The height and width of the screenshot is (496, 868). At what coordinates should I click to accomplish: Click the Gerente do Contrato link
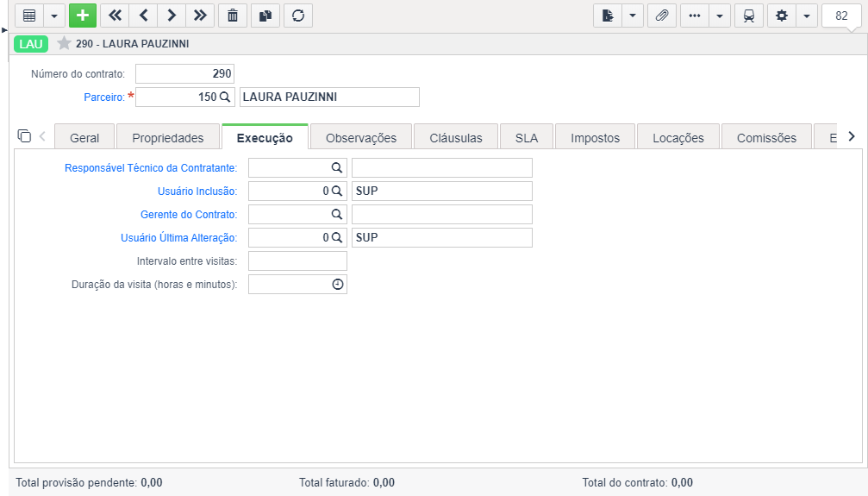189,215
